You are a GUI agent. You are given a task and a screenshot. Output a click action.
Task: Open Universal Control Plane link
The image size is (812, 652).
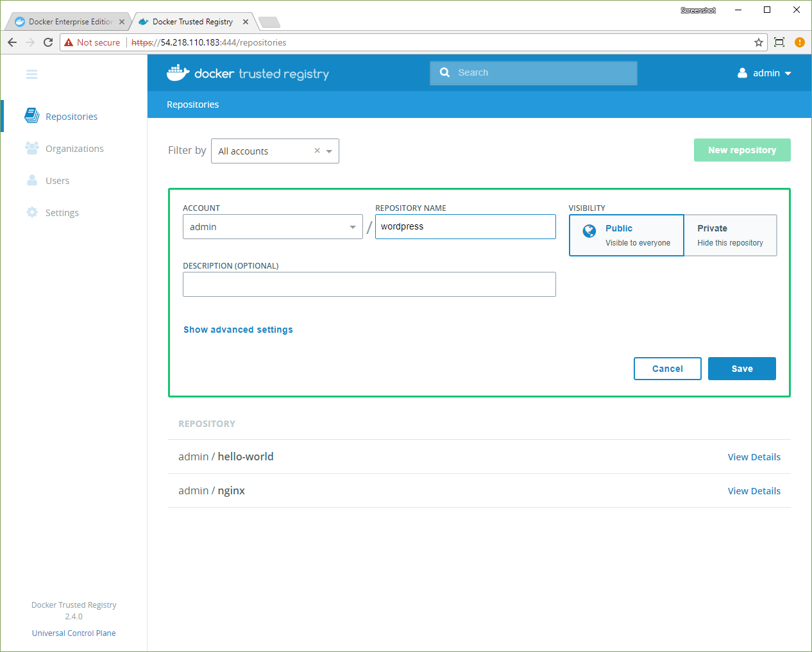74,633
